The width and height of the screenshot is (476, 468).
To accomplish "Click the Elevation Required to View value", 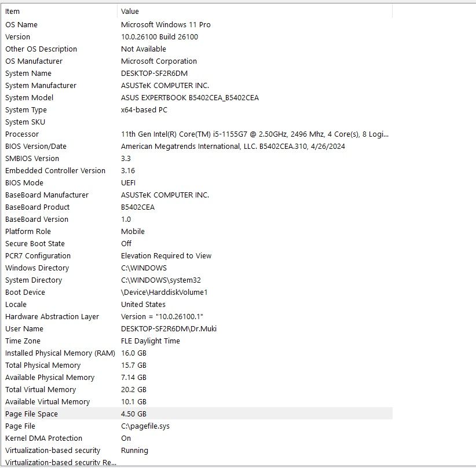I will point(166,255).
